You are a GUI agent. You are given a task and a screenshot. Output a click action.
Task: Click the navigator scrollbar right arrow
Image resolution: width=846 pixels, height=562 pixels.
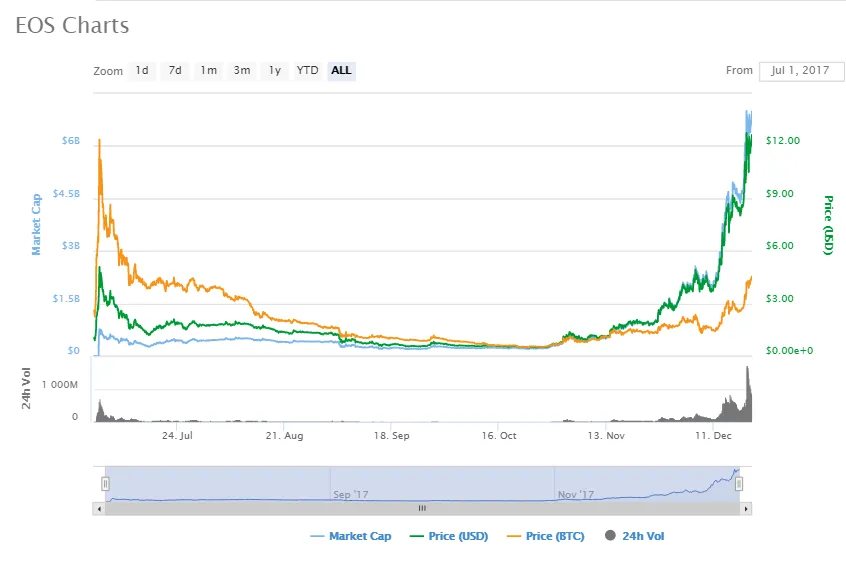(746, 509)
